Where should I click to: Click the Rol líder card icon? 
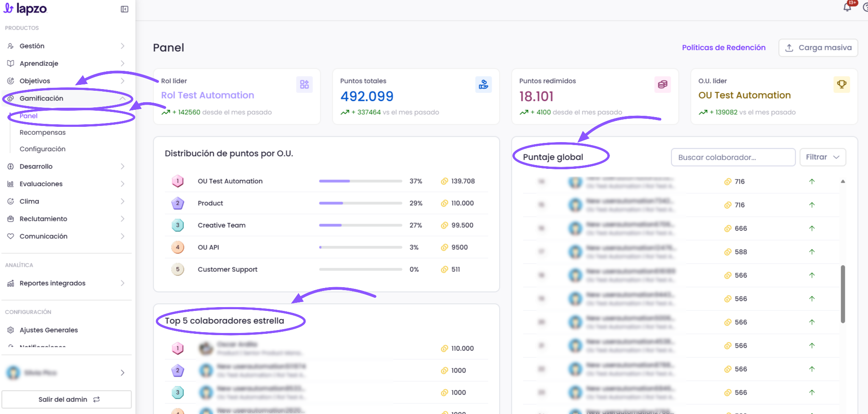click(x=304, y=84)
